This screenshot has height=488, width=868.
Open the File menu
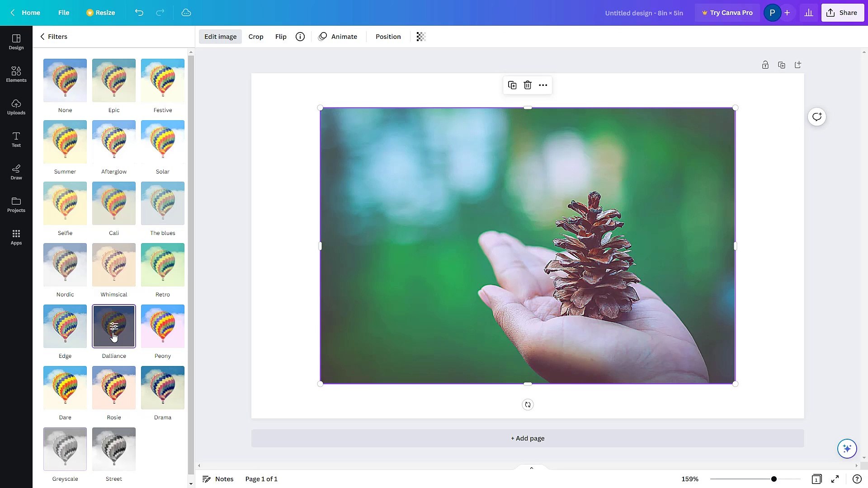(x=64, y=13)
